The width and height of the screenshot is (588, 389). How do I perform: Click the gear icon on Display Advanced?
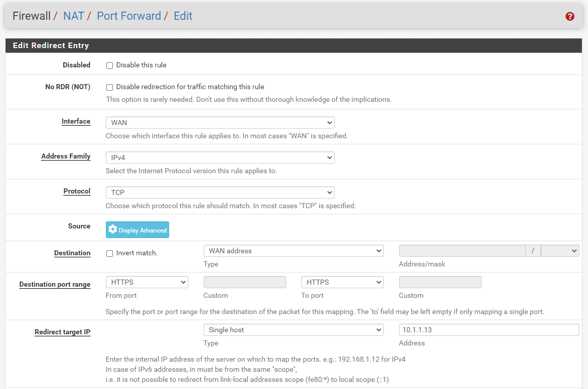[112, 229]
